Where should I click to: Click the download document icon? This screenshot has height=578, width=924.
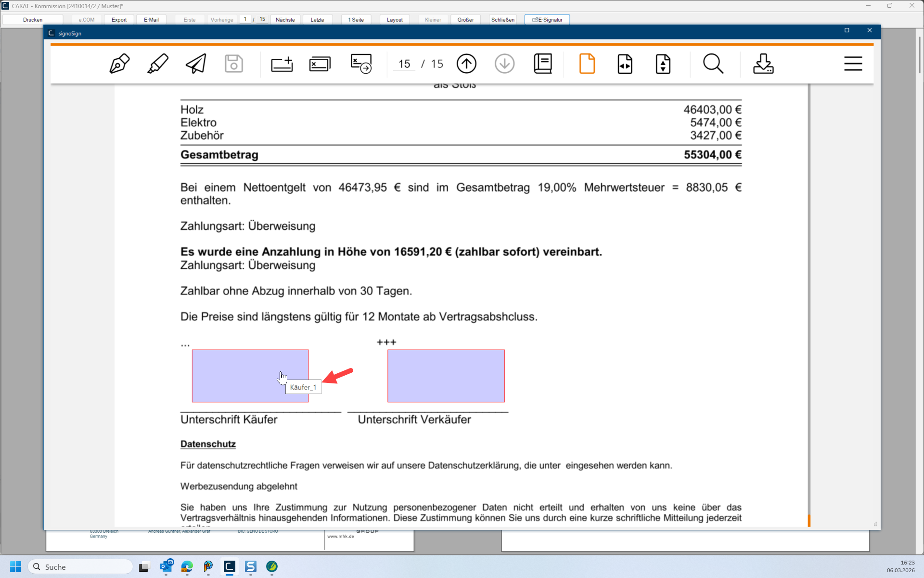tap(763, 64)
